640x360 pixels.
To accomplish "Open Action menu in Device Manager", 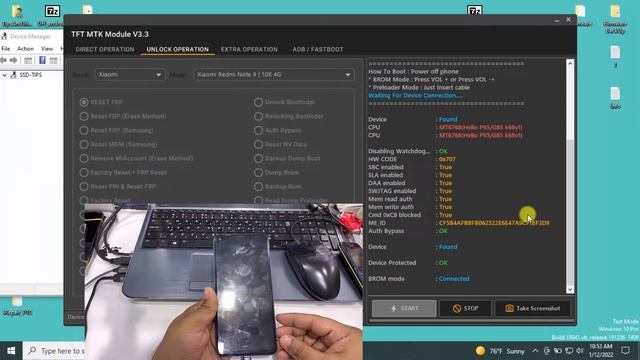I will pyautogui.click(x=25, y=49).
